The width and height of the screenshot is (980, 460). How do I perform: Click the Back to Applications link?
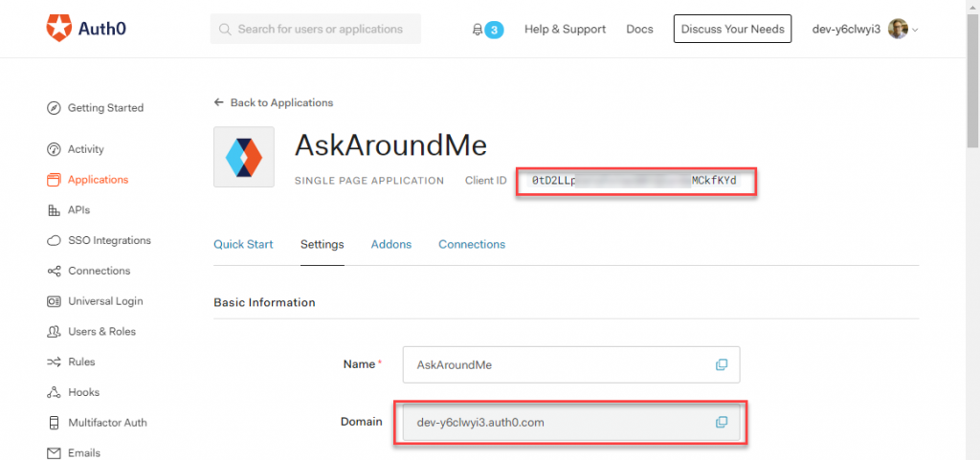[x=282, y=102]
